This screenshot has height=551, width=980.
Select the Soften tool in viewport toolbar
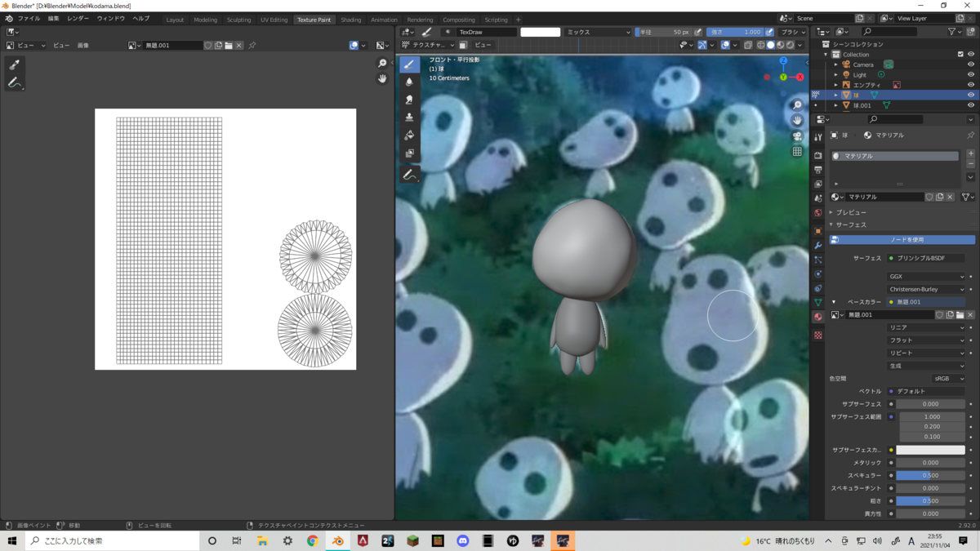click(x=409, y=82)
